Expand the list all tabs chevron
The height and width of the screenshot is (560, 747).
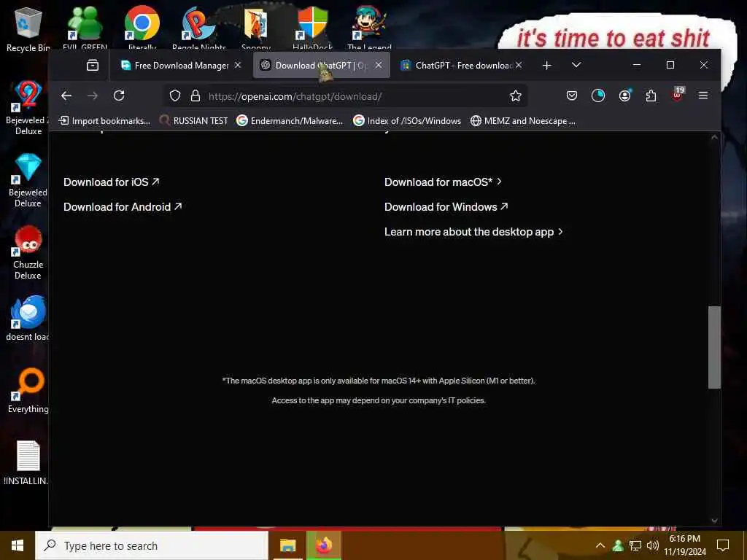[576, 65]
